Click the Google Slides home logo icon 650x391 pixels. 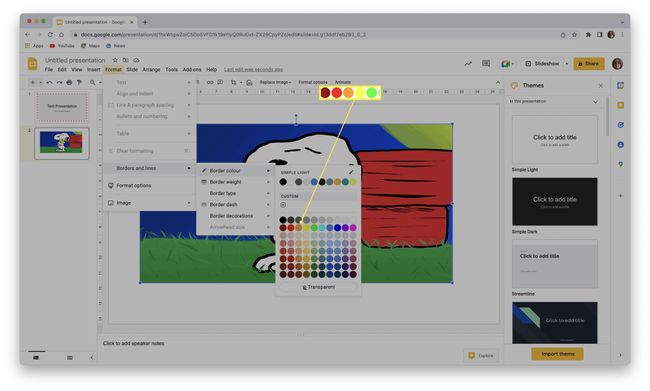[x=32, y=64]
